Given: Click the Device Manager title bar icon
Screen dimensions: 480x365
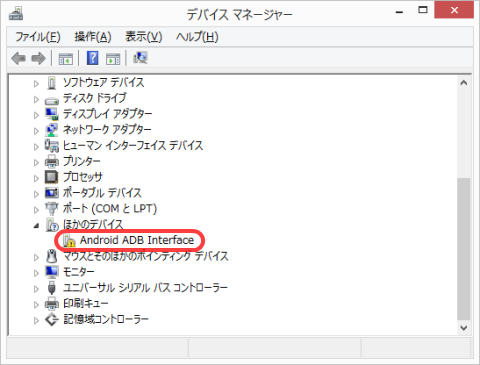Looking at the screenshot, I should pos(16,13).
